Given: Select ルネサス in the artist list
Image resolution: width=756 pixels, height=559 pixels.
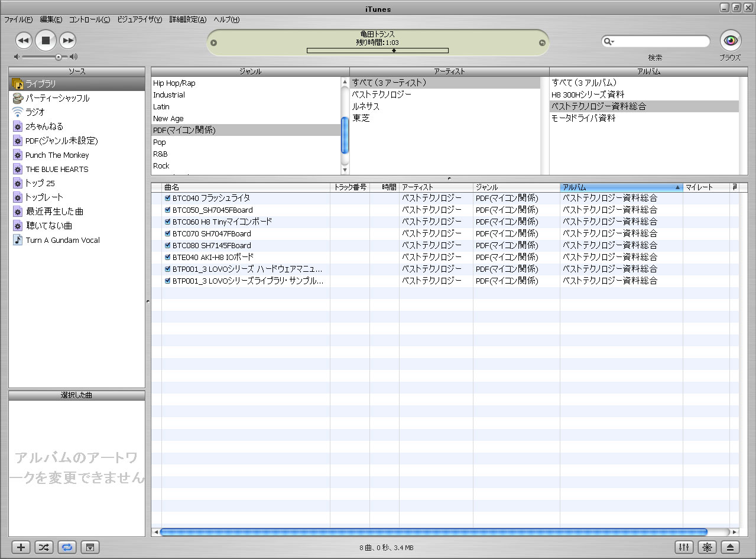Looking at the screenshot, I should click(x=444, y=106).
